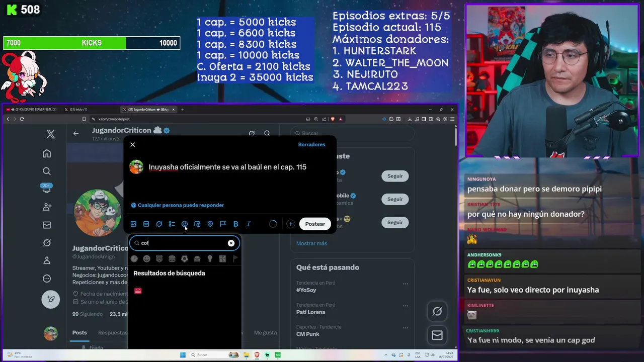Go to X home via logo
This screenshot has height=362, width=644.
51,134
